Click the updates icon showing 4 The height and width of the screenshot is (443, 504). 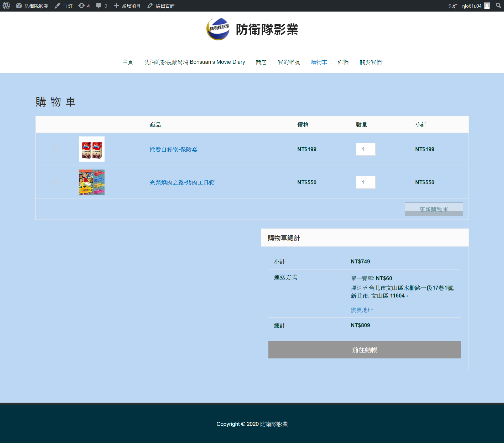pos(82,6)
